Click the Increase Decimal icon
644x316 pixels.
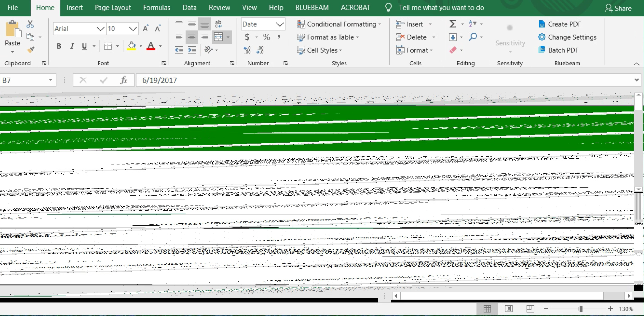247,50
